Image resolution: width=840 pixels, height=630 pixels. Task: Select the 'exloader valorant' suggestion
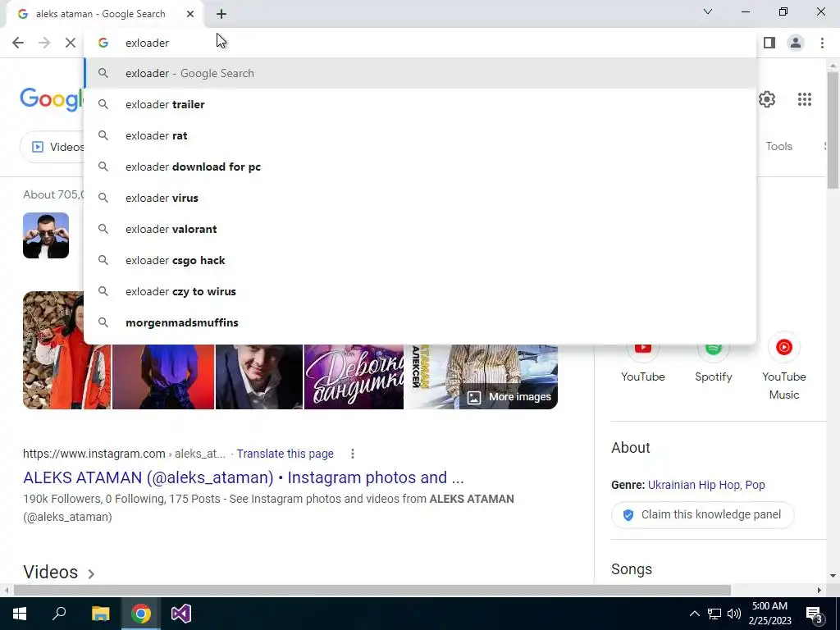pos(420,229)
